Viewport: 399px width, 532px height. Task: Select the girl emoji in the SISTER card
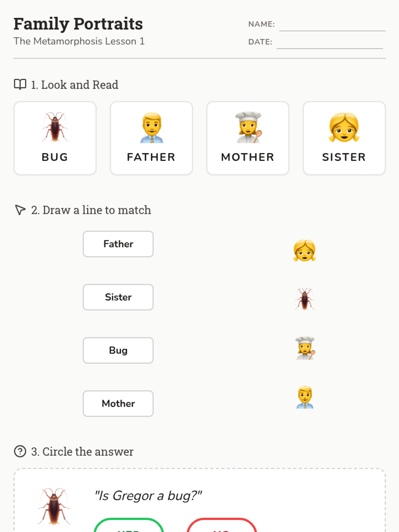click(x=344, y=127)
